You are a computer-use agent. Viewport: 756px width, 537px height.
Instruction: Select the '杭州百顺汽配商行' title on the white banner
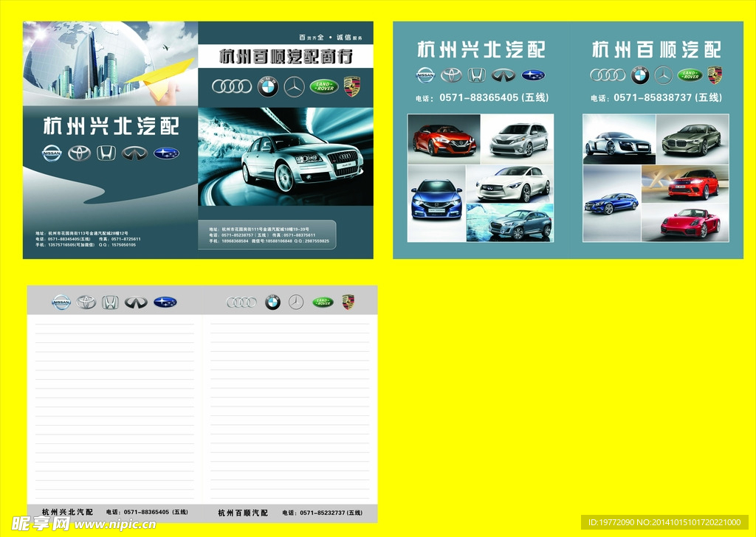point(286,56)
